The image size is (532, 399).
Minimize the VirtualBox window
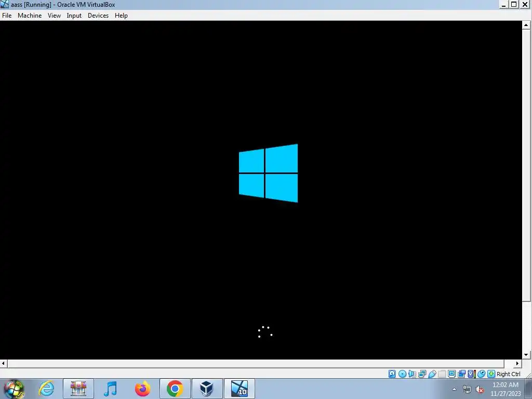(503, 4)
